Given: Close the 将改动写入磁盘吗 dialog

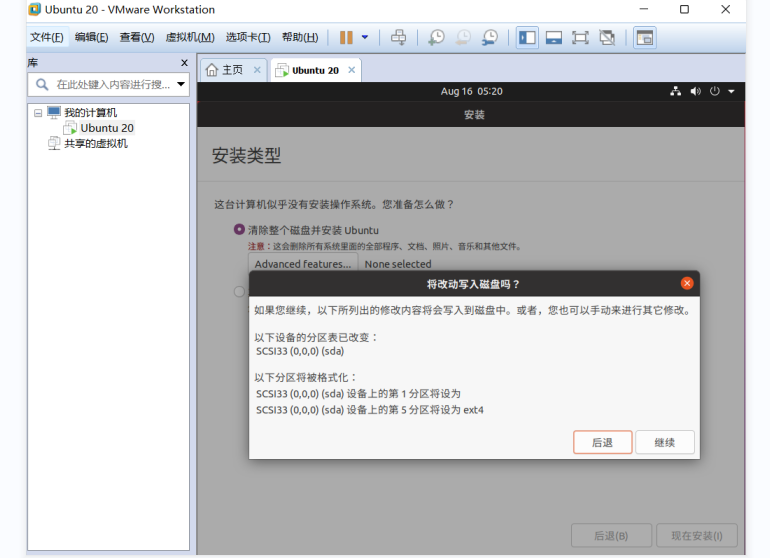Looking at the screenshot, I should 687,283.
